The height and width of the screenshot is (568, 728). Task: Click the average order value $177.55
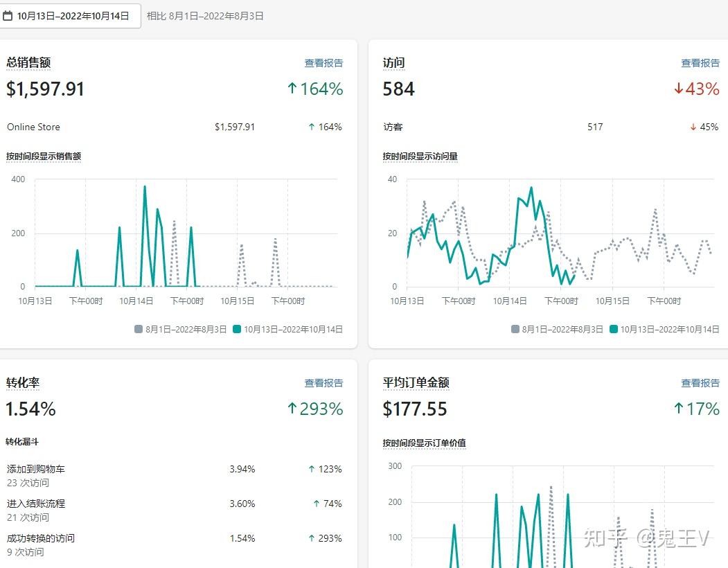[415, 409]
